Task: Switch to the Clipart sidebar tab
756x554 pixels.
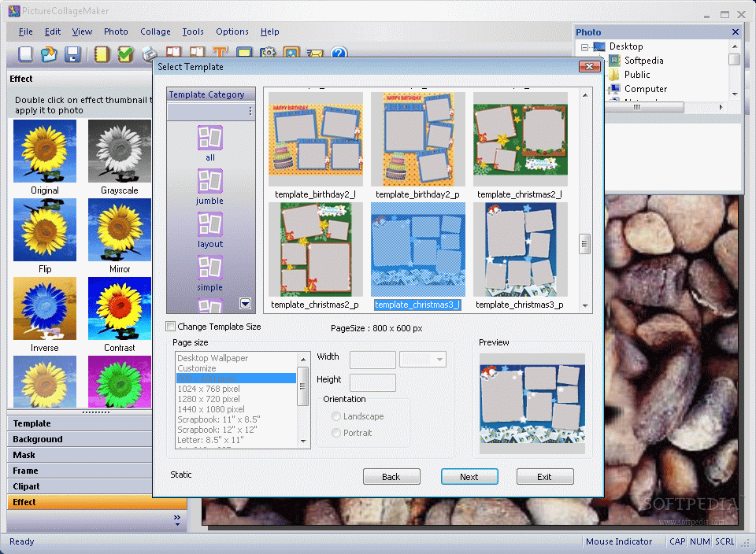Action: coord(80,486)
